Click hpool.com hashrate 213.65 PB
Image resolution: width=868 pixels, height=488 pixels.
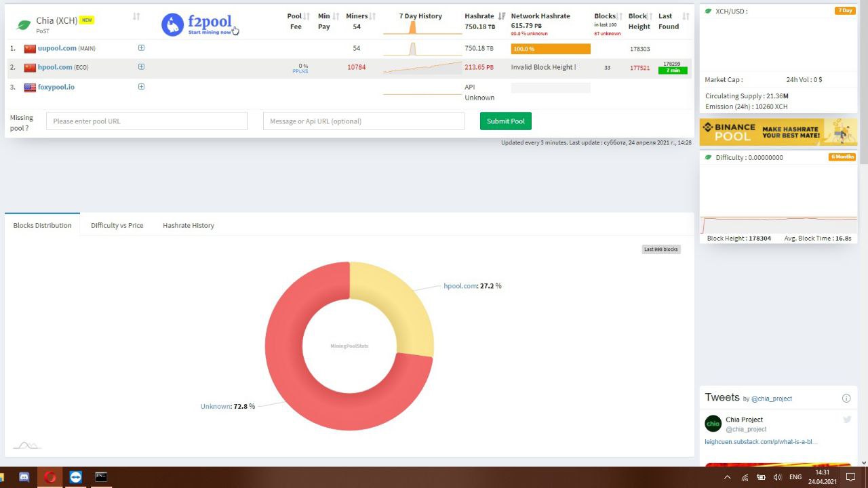(479, 67)
